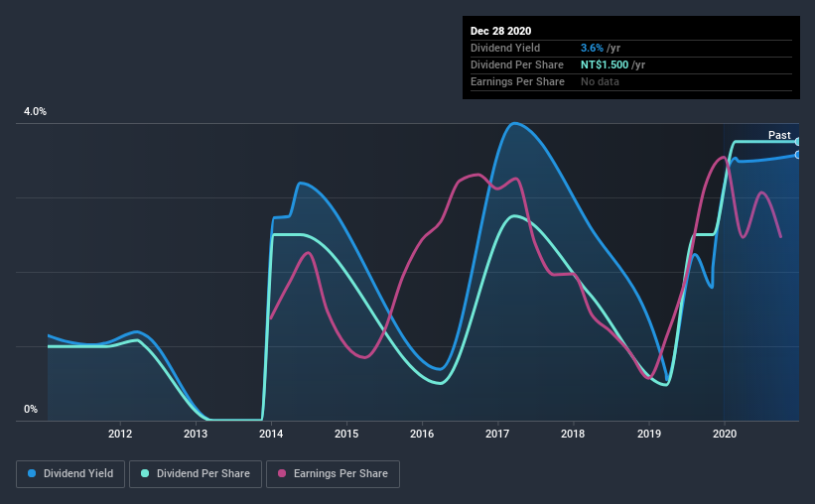Click the 0% y-axis label
Screen dimensions: 815x504
(x=31, y=410)
